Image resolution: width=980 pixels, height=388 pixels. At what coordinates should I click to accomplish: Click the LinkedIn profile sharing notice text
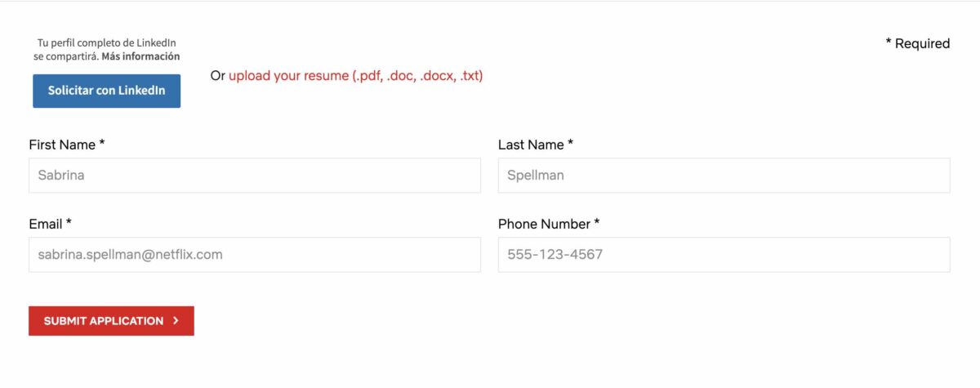tap(106, 42)
